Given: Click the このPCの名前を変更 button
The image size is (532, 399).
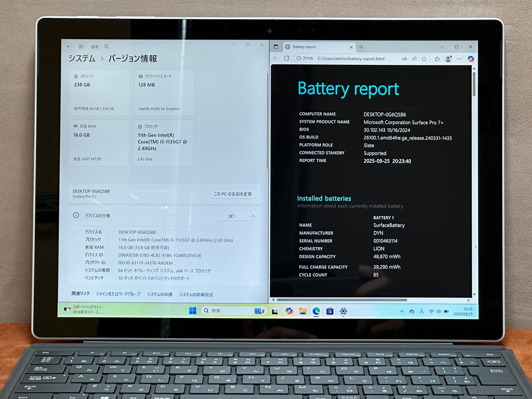Looking at the screenshot, I should click(233, 194).
